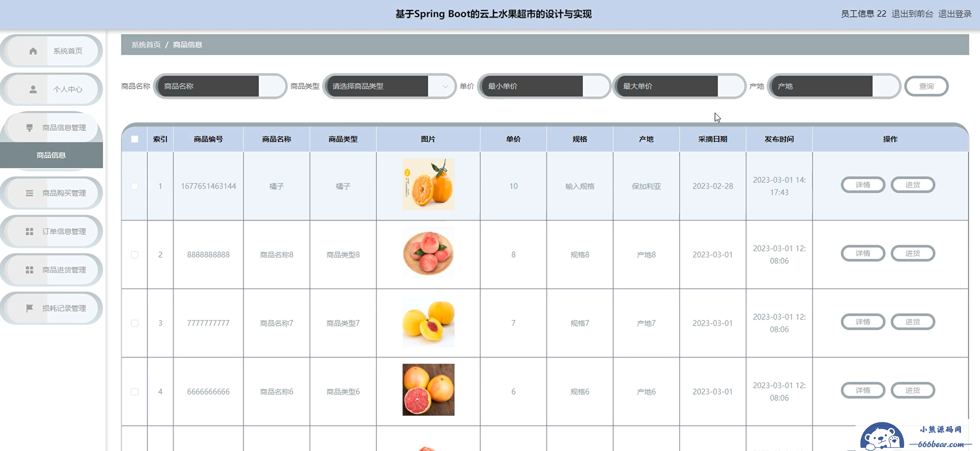
Task: Click product number 1677651463144
Action: 208,186
